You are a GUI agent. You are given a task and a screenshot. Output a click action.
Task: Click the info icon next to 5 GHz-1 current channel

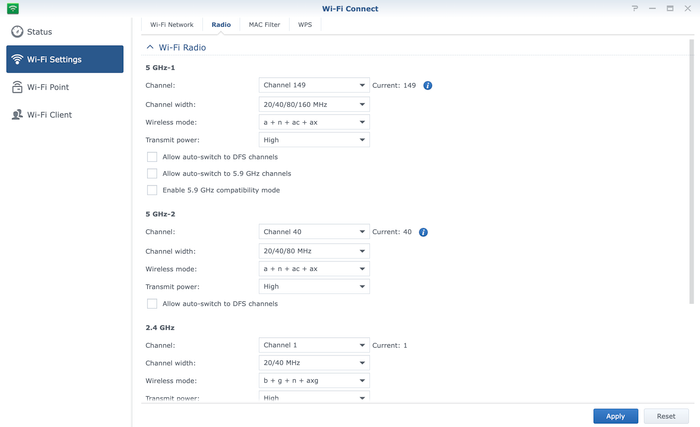tap(427, 86)
